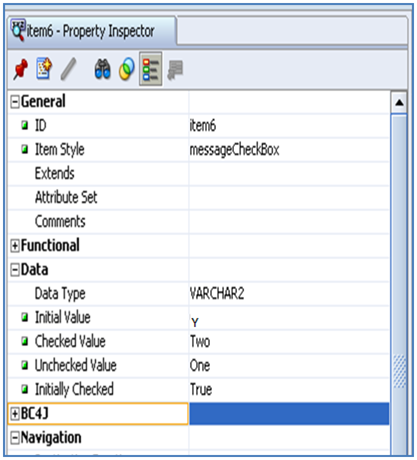Click the green marker beside Initial Value

(x=25, y=317)
